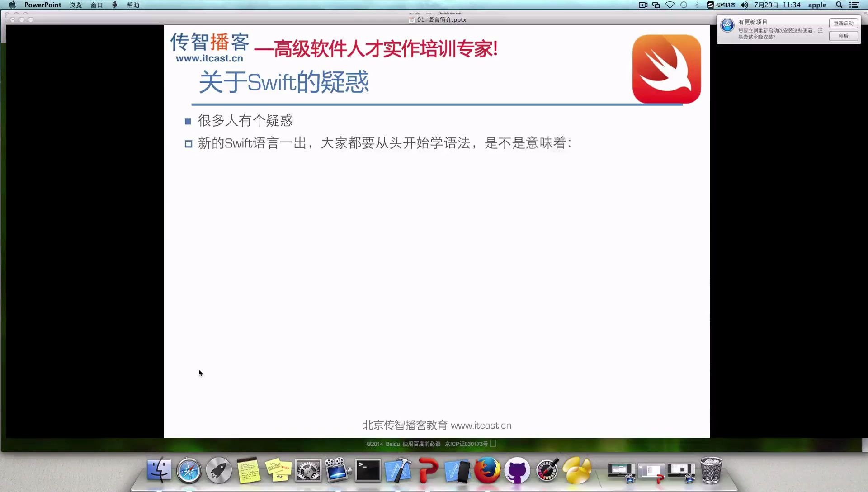The width and height of the screenshot is (868, 492).
Task: Open the volume menu in the menu bar
Action: point(744,5)
